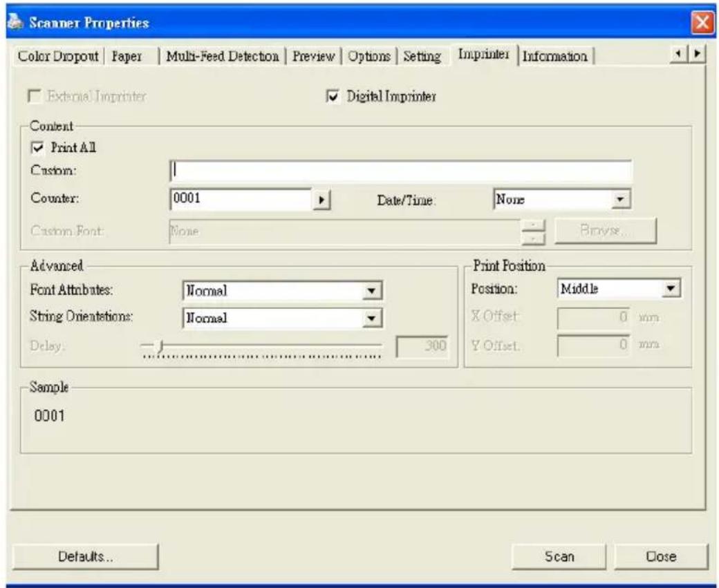This screenshot has width=719, height=588.
Task: Decrease Custom Font value with down spinner
Action: click(x=533, y=238)
